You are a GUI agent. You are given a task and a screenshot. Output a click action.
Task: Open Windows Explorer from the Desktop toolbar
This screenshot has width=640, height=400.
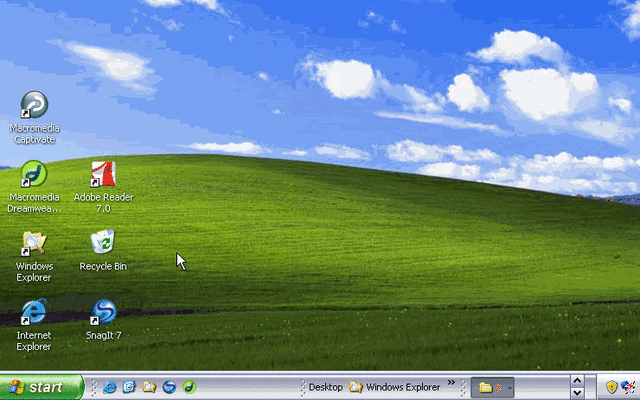coord(395,387)
